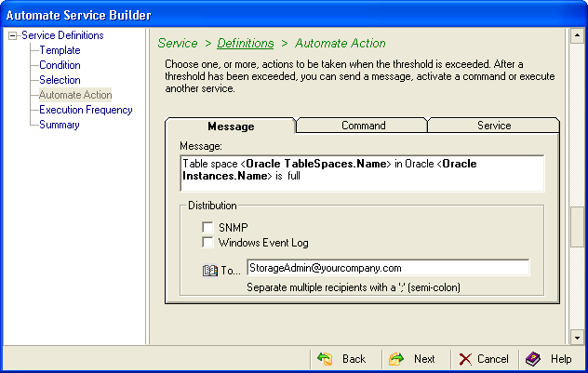This screenshot has height=373, width=588.
Task: Click the vertical scrollbar thumb
Action: [577, 226]
